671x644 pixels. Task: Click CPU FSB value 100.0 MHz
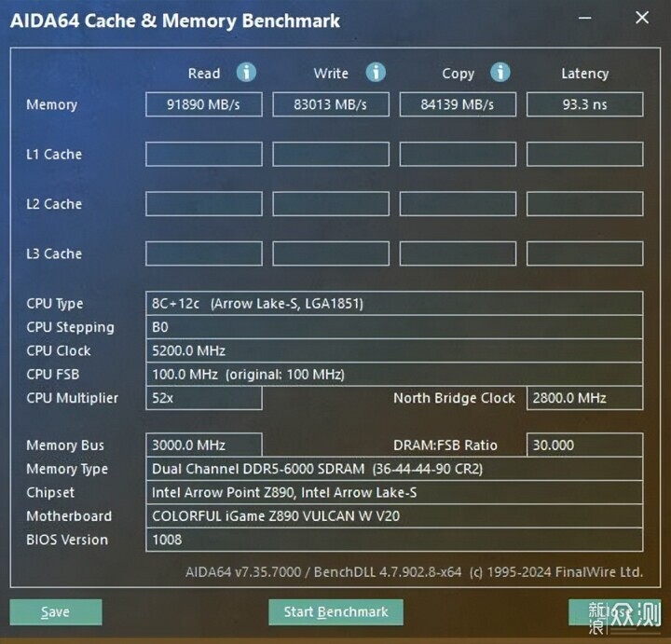(394, 375)
